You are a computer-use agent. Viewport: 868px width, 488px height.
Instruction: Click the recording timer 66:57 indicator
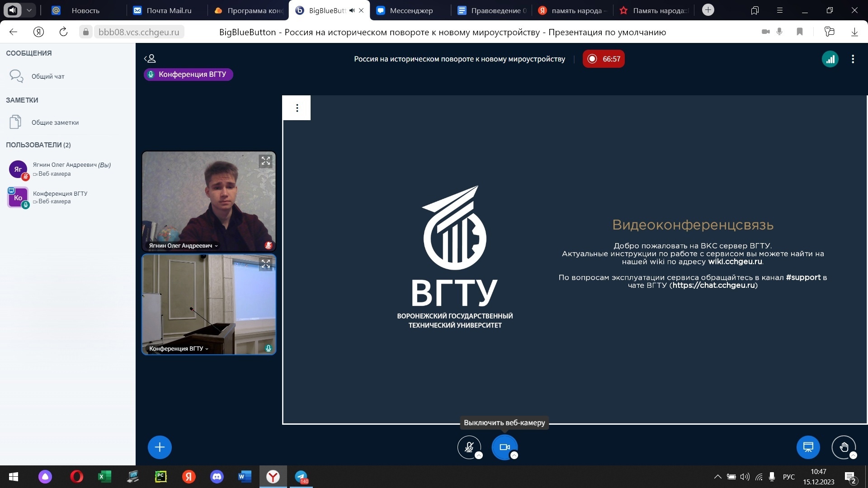pos(604,59)
